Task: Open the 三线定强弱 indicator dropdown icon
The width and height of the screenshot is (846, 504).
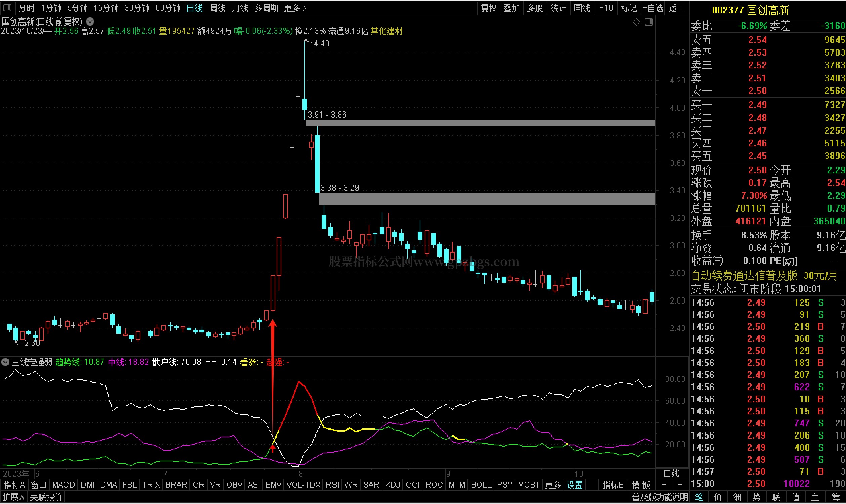Action: 5,362
